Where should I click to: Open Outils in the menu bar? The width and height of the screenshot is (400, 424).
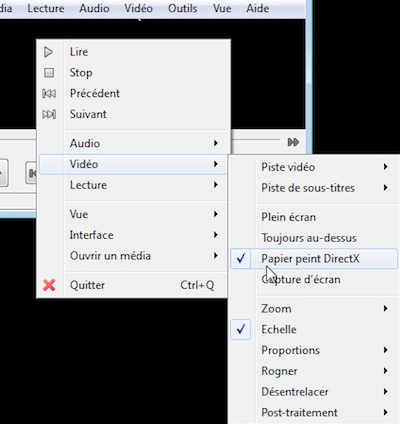point(182,8)
